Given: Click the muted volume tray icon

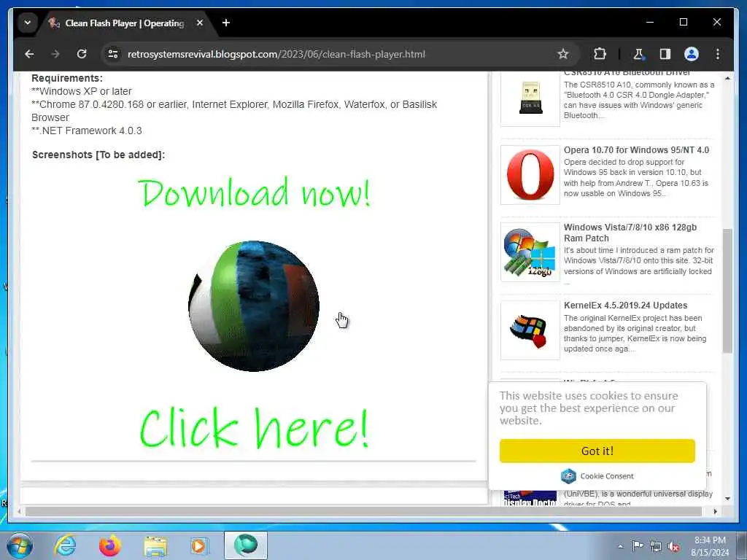Looking at the screenshot, I should coord(673,546).
